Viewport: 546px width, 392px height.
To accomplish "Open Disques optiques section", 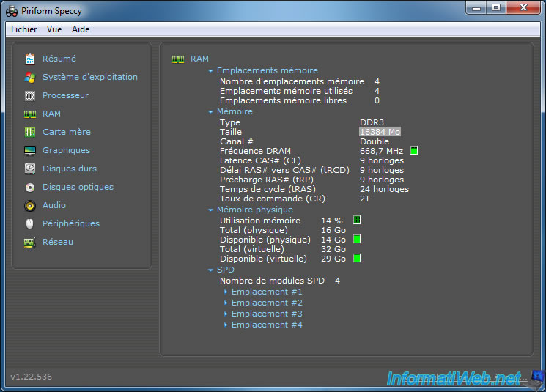I will [78, 187].
